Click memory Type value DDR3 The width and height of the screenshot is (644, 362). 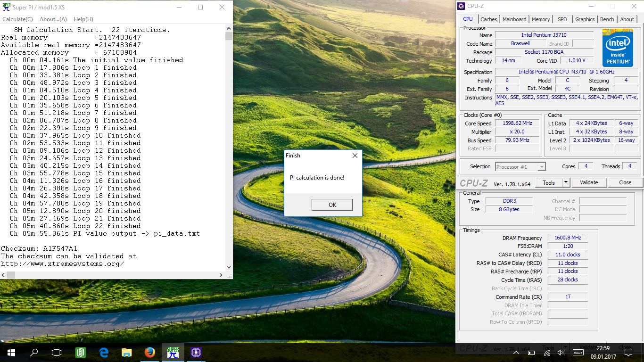509,201
